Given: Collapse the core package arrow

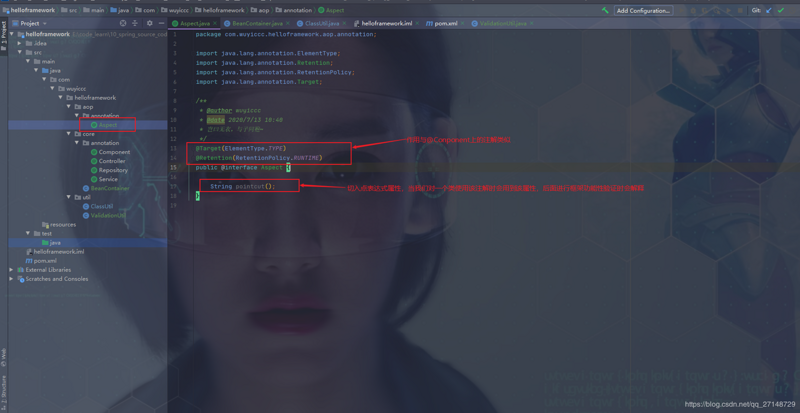Looking at the screenshot, I should click(x=69, y=134).
